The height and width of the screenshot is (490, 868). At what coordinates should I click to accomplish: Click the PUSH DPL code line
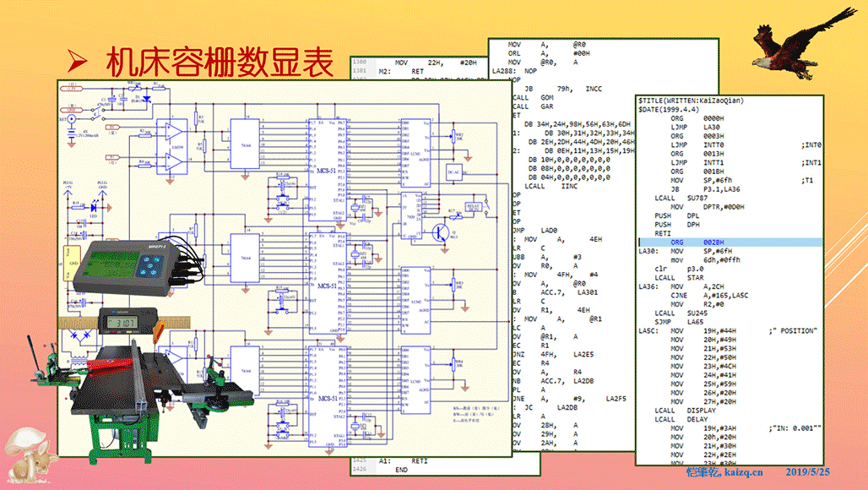[676, 216]
